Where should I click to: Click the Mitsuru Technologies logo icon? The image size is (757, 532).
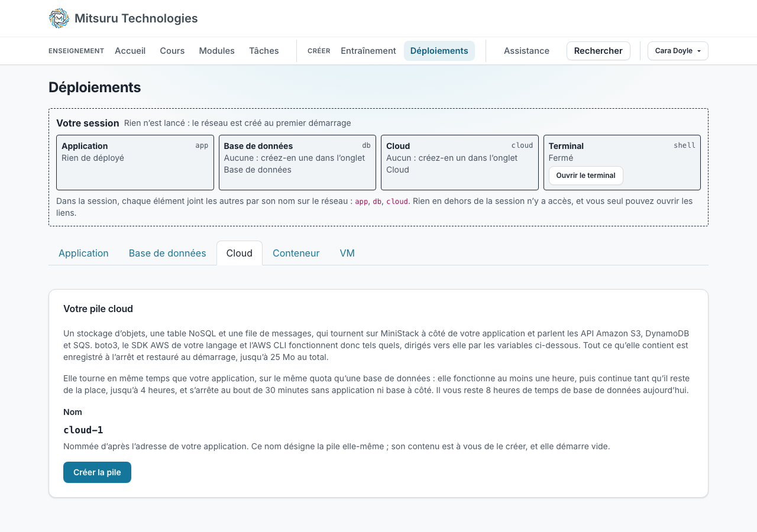tap(59, 18)
